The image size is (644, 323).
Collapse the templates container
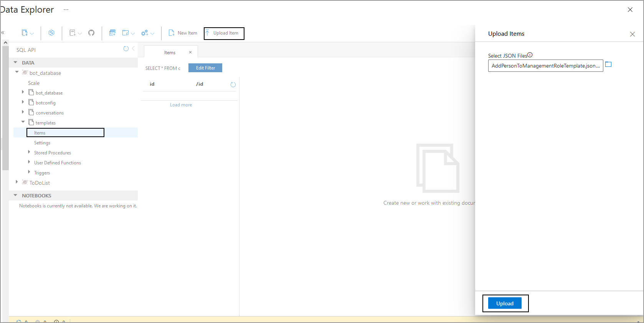click(23, 122)
